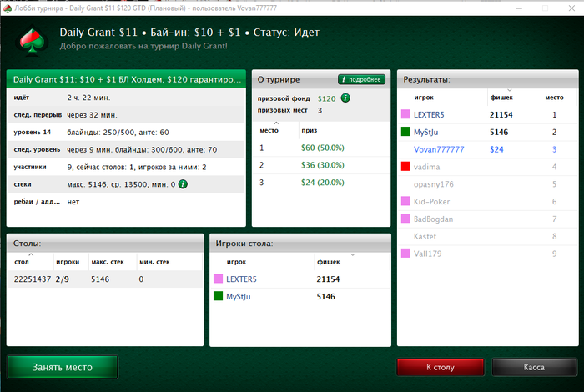
Task: Click LEXTER5 chip count 21154 in results
Action: (501, 114)
